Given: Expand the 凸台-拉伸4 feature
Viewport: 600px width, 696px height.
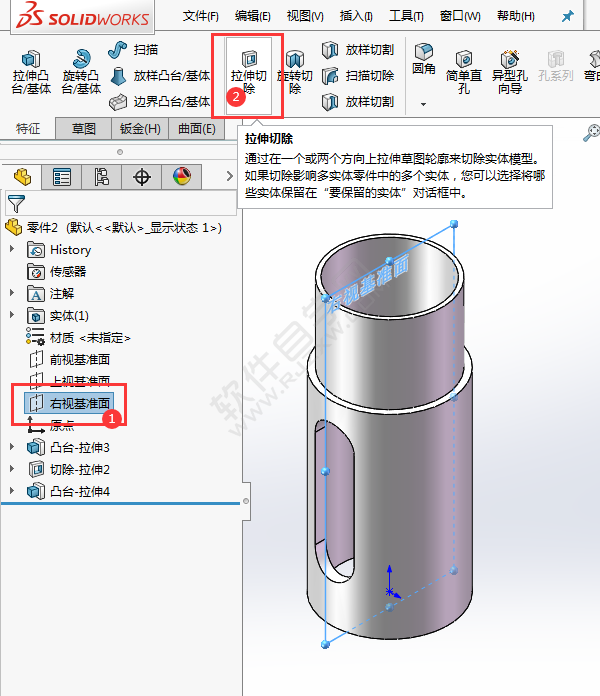Looking at the screenshot, I should pyautogui.click(x=12, y=491).
